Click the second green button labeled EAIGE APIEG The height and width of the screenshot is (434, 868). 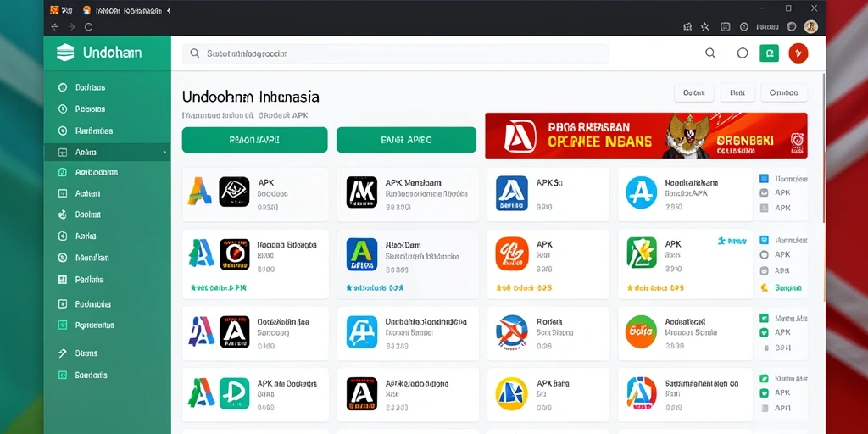tap(406, 140)
